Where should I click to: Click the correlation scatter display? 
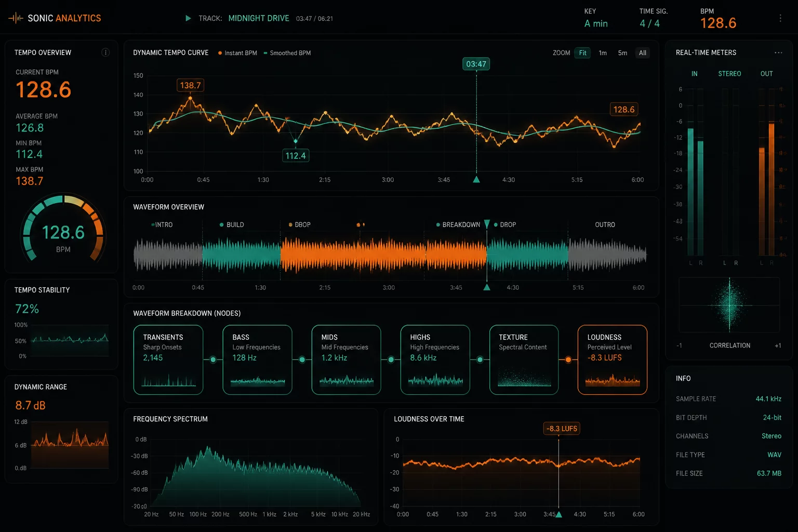pos(729,305)
